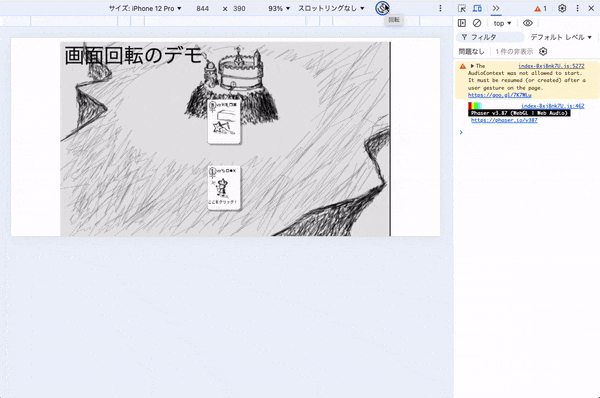
Task: Open the index js:5272 source link
Action: 551,66
